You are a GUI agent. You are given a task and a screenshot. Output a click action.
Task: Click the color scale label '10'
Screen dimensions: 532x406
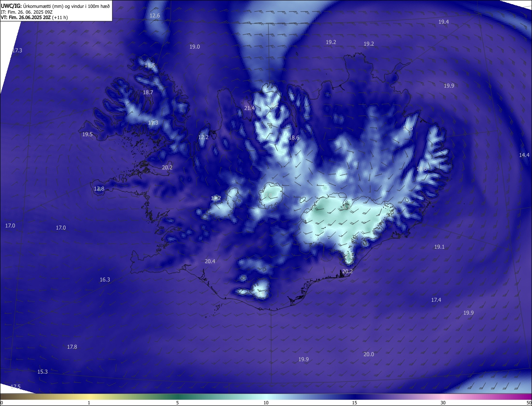pos(266,403)
